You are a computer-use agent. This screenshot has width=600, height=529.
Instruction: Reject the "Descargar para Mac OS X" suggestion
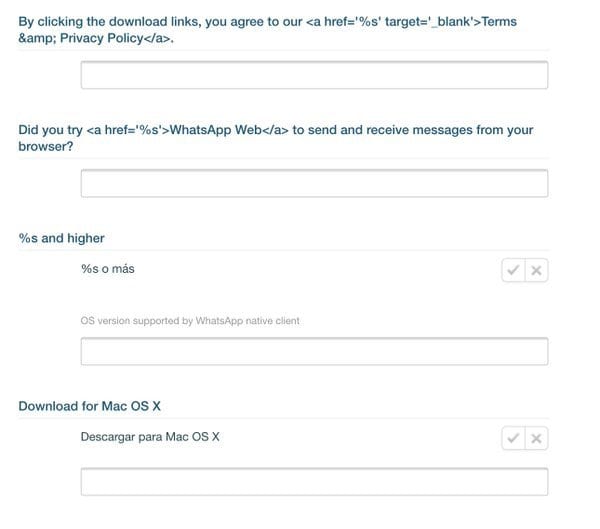[x=537, y=438]
